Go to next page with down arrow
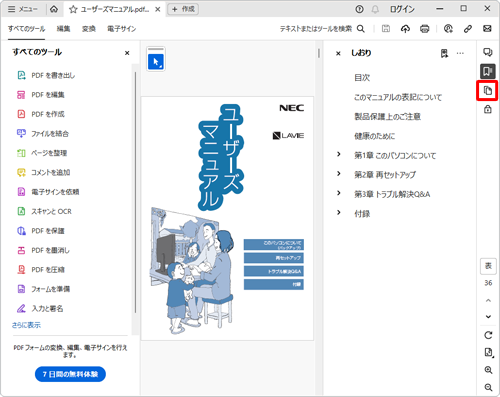Image resolution: width=500 pixels, height=397 pixels. [x=488, y=317]
